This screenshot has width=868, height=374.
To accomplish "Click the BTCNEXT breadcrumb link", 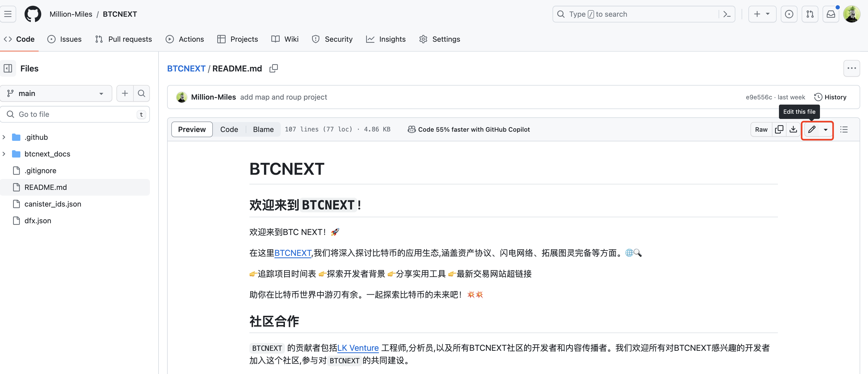I will 186,68.
